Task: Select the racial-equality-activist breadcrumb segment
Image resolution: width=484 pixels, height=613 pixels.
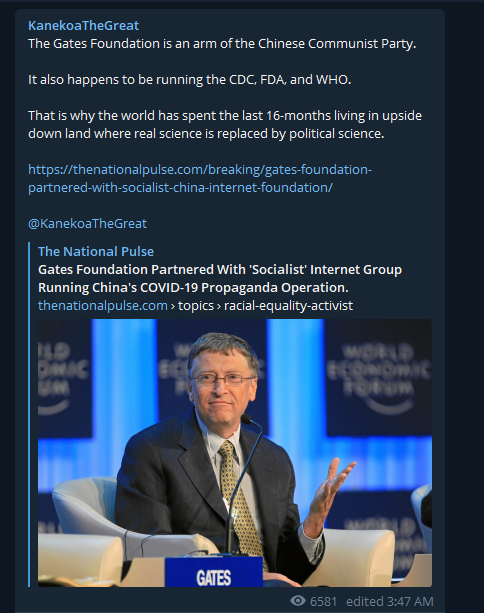Action: tap(289, 305)
